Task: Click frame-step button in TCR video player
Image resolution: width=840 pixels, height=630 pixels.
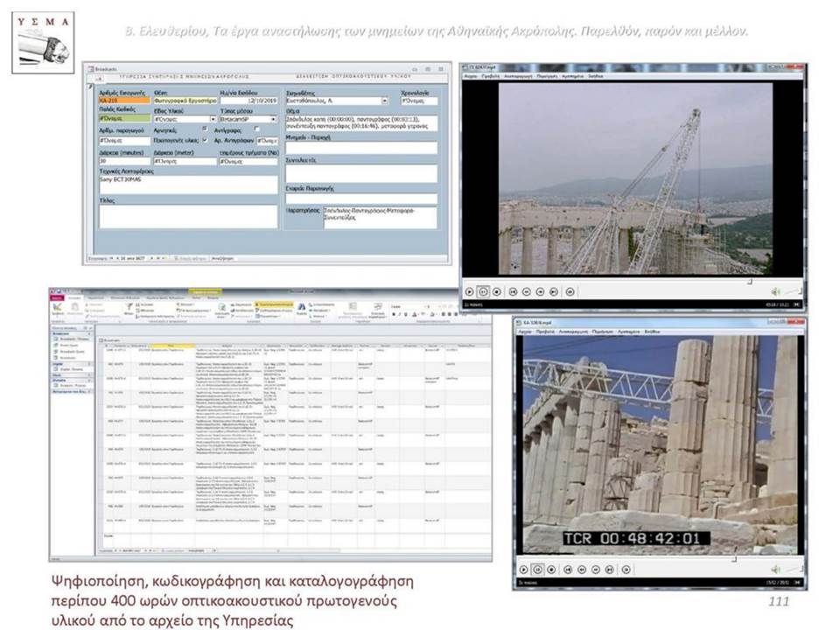Action: pyautogui.click(x=626, y=570)
